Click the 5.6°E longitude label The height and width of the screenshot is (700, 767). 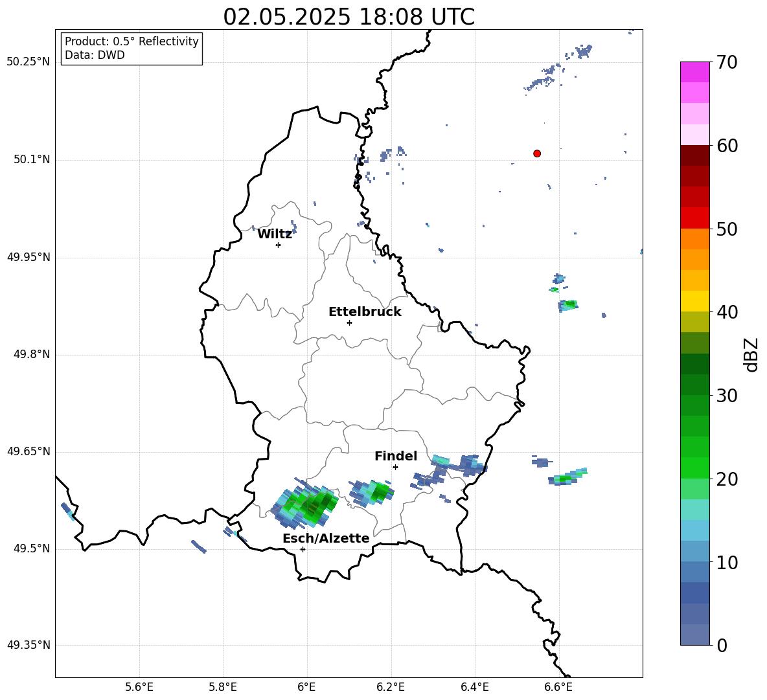pos(139,687)
